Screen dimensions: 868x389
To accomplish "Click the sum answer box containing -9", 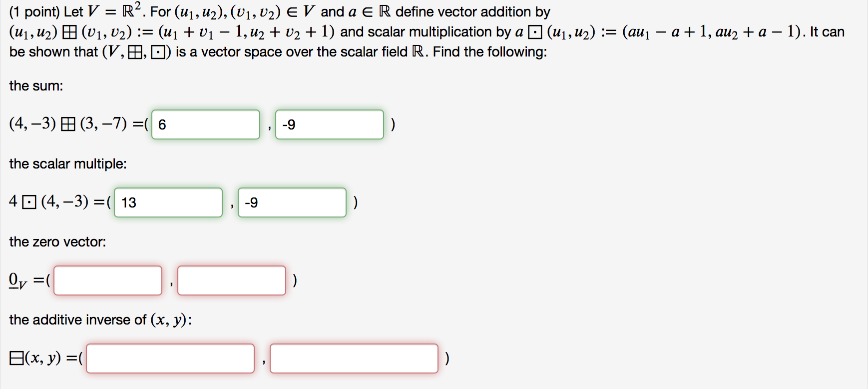I will click(x=330, y=124).
